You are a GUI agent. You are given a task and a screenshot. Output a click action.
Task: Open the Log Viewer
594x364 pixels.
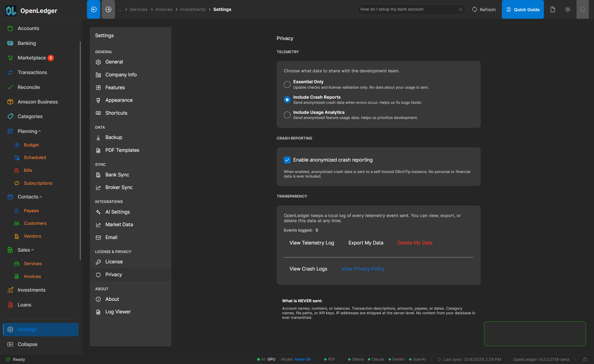[118, 312]
